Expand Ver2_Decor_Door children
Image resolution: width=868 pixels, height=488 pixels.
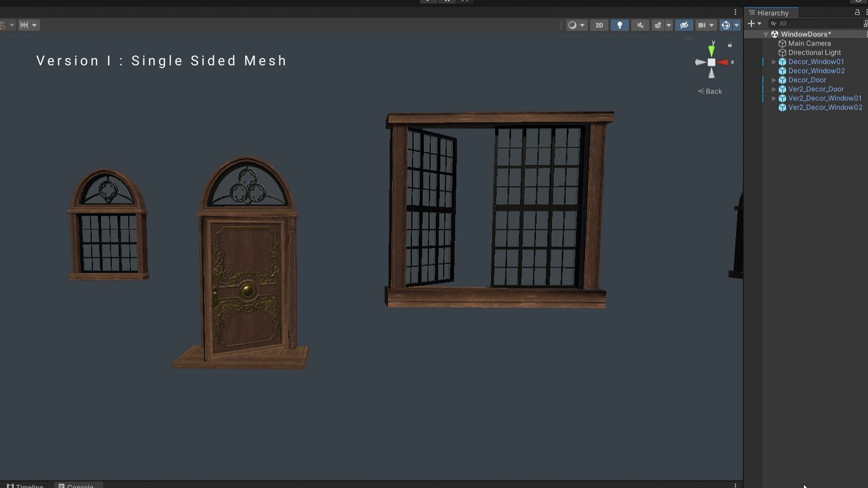point(774,89)
